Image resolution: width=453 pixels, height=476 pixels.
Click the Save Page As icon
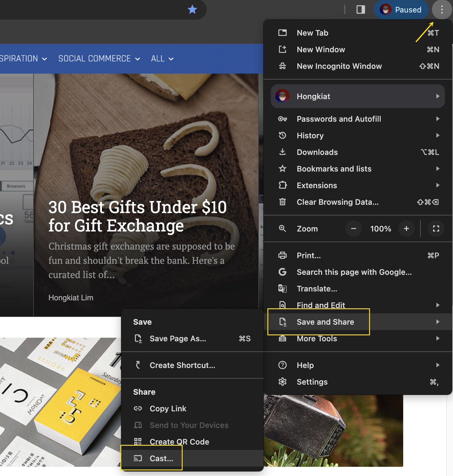[138, 339]
